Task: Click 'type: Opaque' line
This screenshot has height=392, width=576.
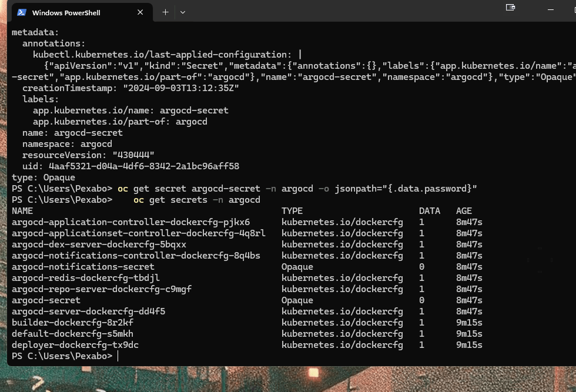Action: 43,177
